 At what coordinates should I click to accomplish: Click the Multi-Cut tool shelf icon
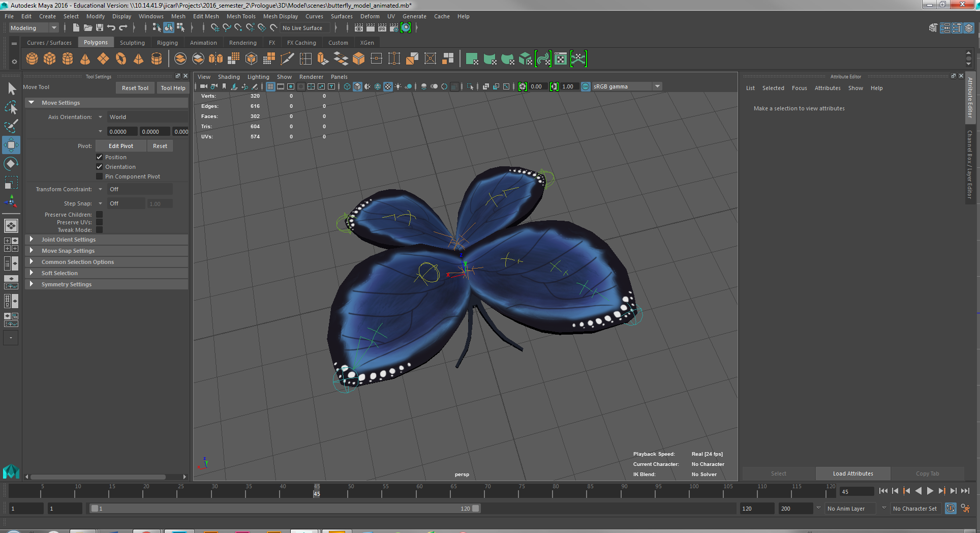pos(287,59)
